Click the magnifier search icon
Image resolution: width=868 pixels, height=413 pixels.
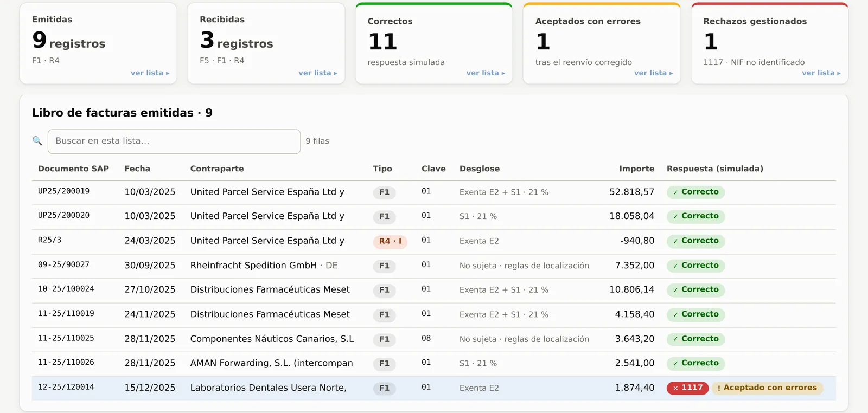click(37, 141)
